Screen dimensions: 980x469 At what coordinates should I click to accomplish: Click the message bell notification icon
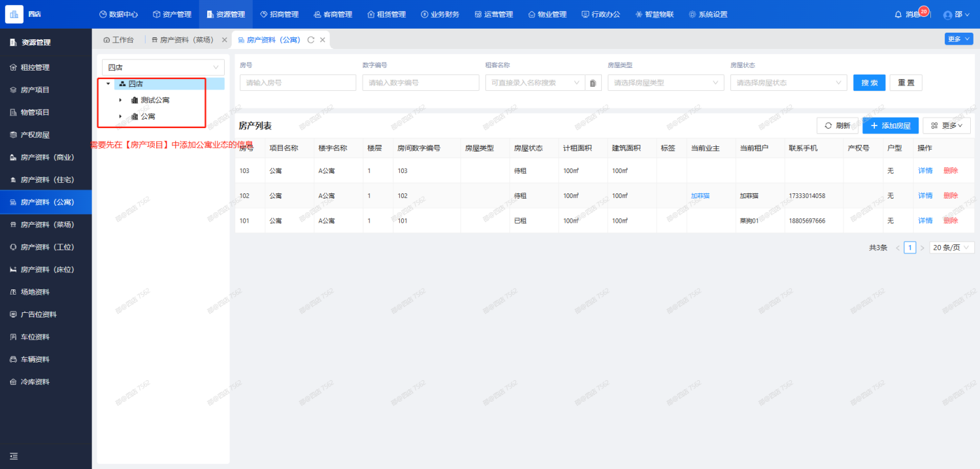(x=898, y=14)
